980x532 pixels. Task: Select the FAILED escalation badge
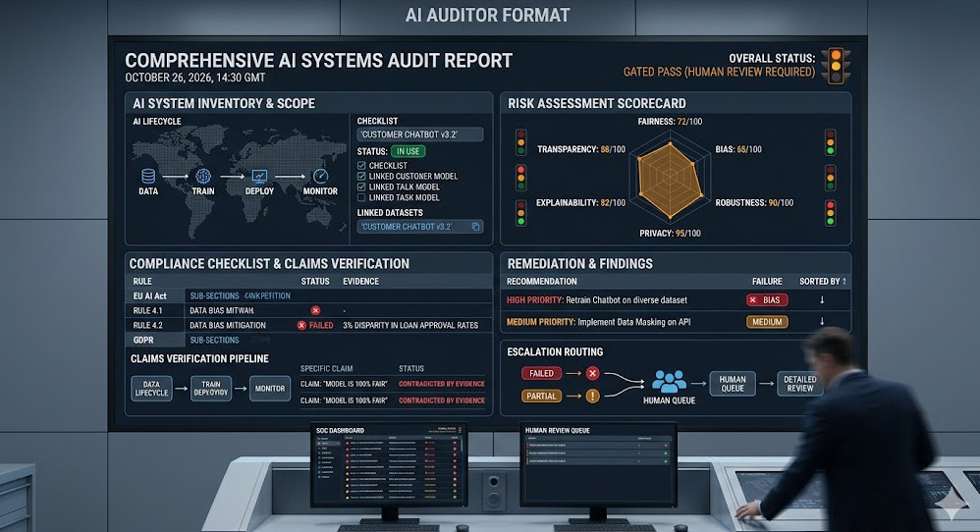coord(541,373)
